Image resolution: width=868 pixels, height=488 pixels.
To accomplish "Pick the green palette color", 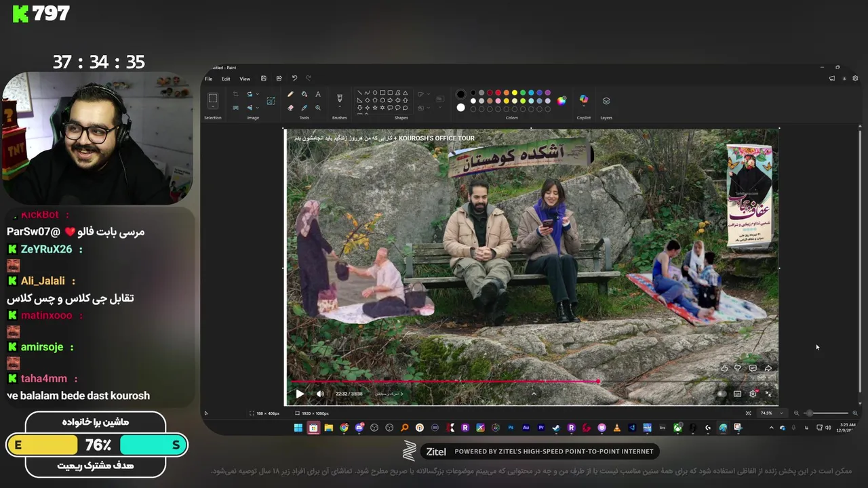I will point(523,93).
